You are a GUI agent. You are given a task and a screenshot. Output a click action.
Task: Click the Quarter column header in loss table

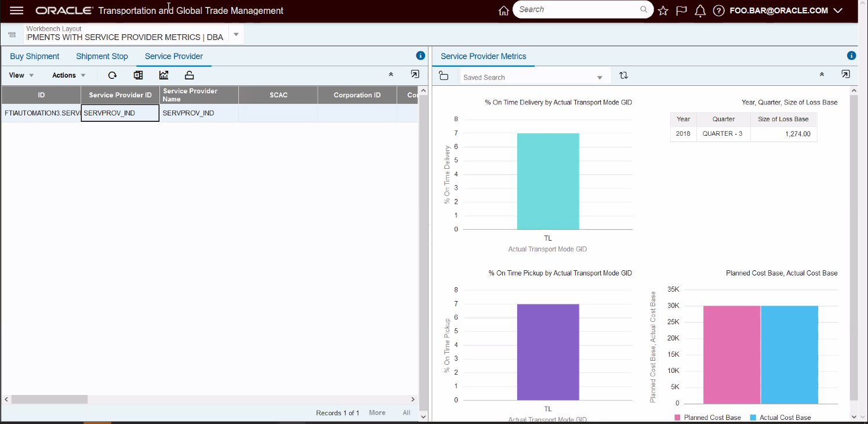point(724,119)
